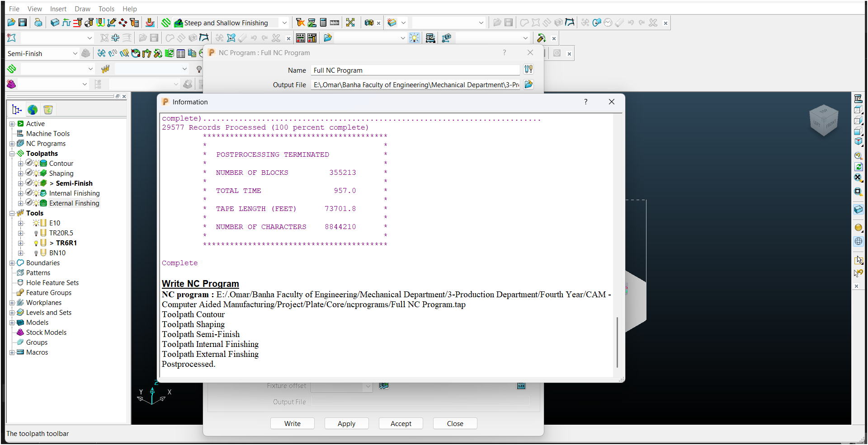Save the project using the floppy disk icon
The height and width of the screenshot is (445, 868).
pyautogui.click(x=23, y=23)
